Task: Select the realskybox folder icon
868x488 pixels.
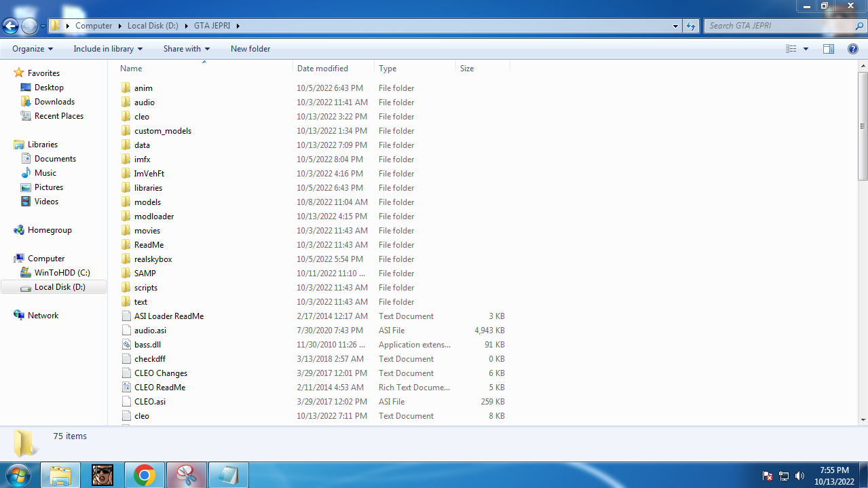Action: tap(126, 259)
